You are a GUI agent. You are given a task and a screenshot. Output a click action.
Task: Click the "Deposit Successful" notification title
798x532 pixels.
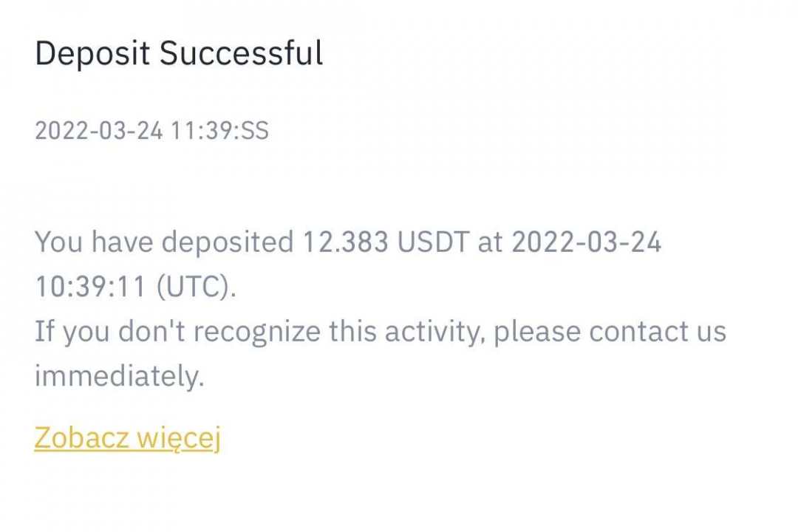[179, 55]
